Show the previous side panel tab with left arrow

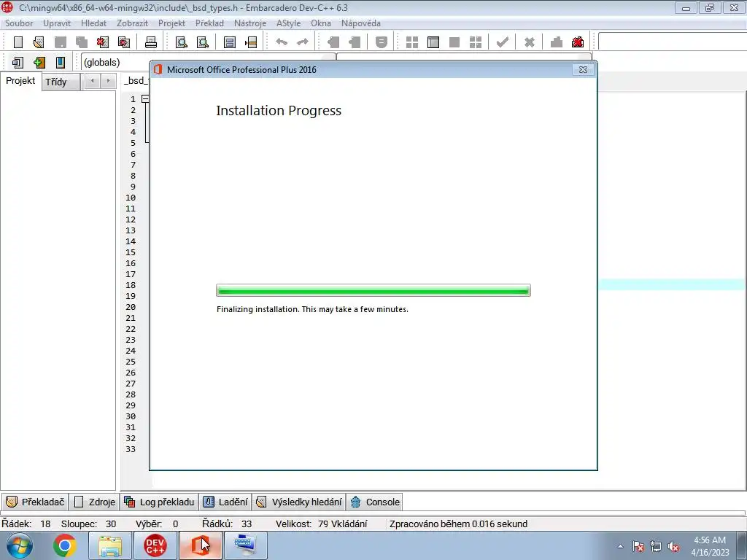pos(93,81)
